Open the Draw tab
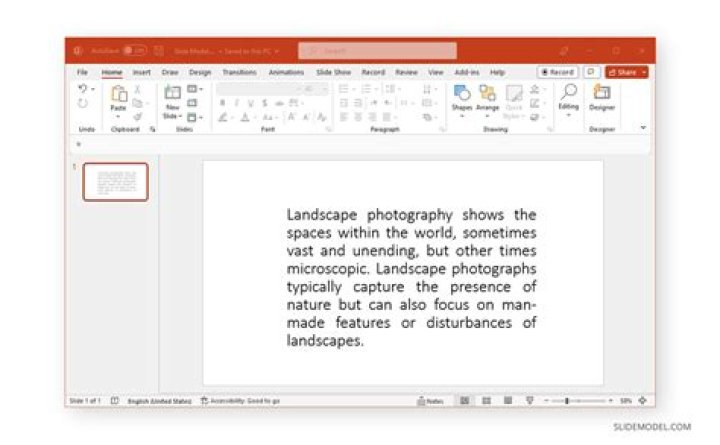Viewport: 720px width, 445px height. pos(170,73)
